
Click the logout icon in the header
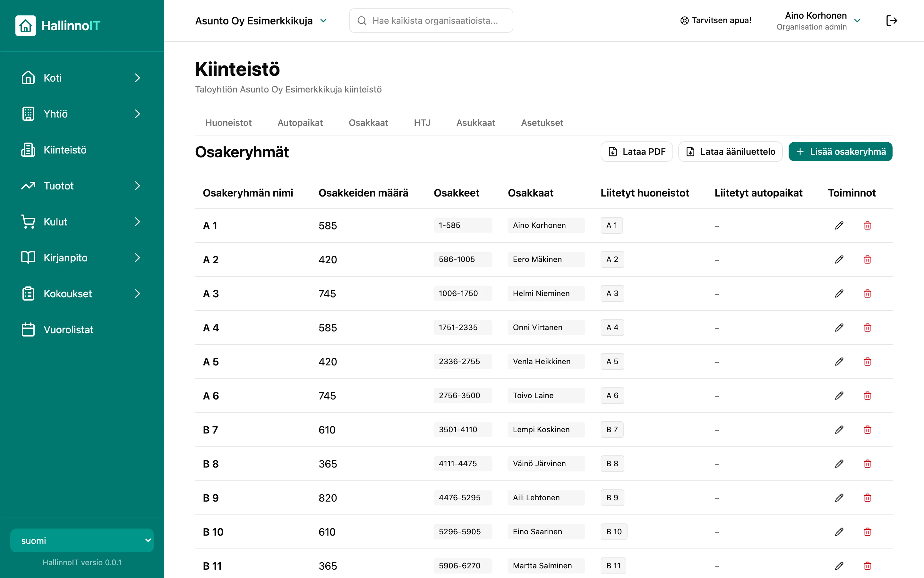pyautogui.click(x=892, y=21)
